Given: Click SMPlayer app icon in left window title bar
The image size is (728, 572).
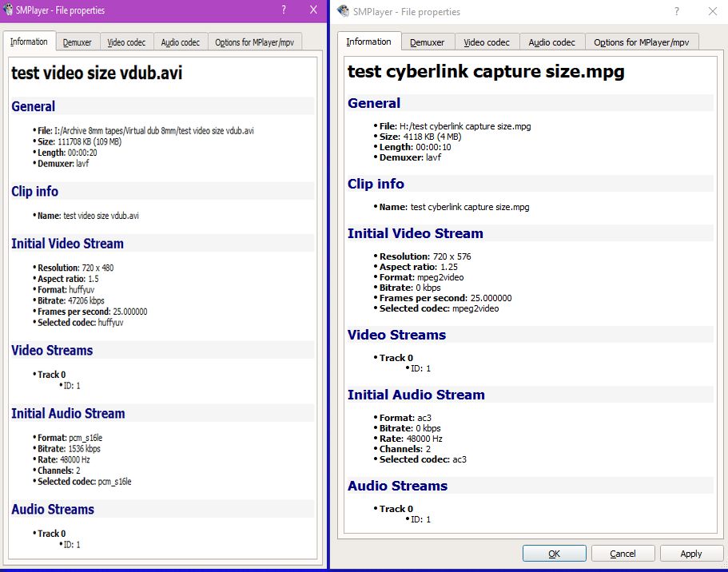Looking at the screenshot, I should (8, 10).
